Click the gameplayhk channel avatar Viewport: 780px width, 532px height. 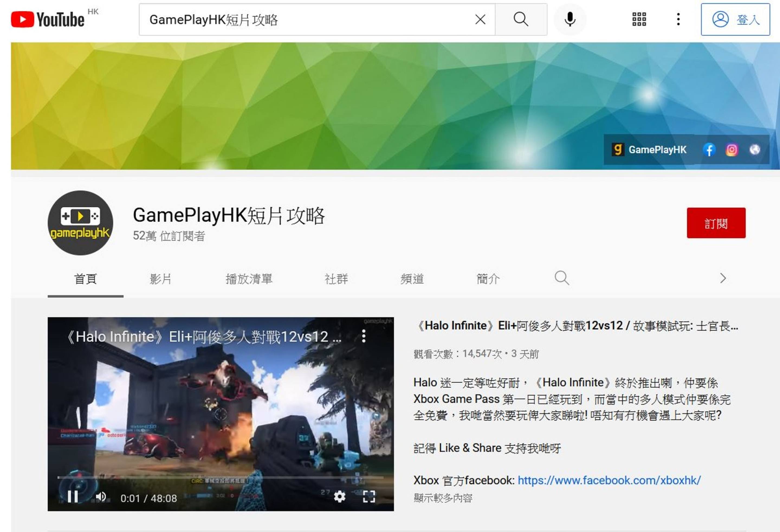80,223
